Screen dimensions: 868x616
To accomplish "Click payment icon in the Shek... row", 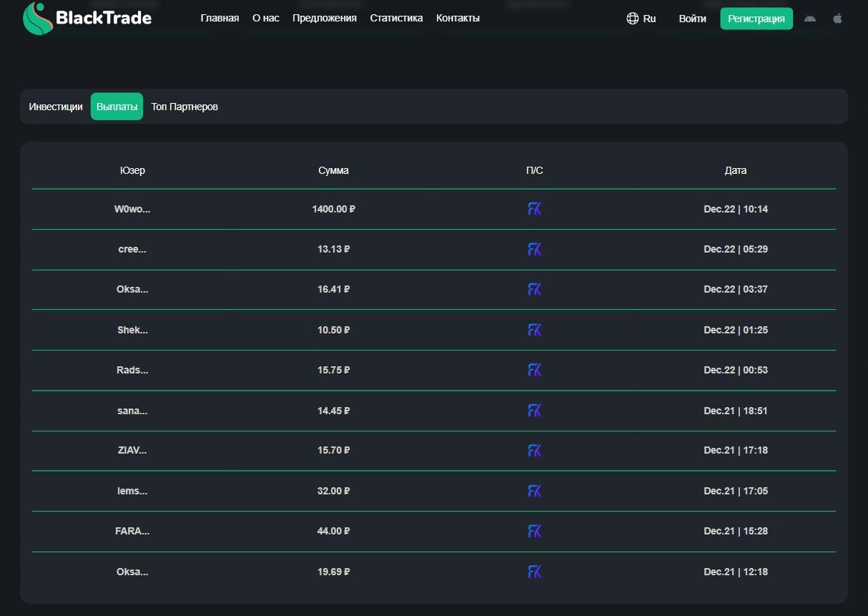I will (534, 330).
